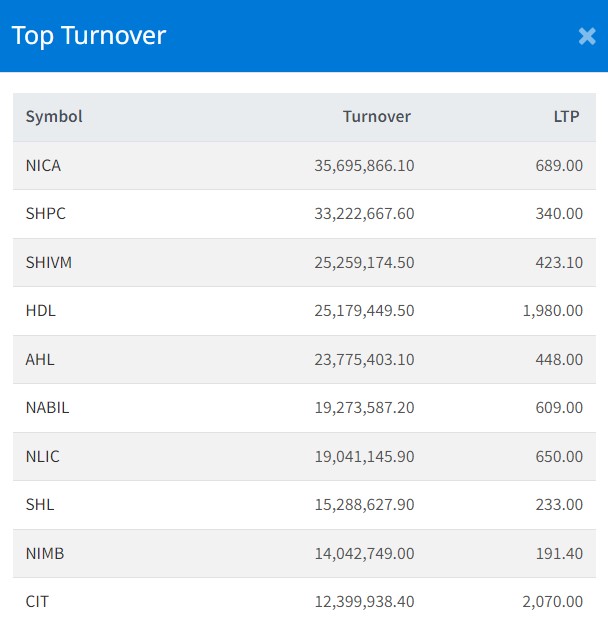Close the Top Turnover dialog
This screenshot has height=625, width=608.
[x=587, y=36]
